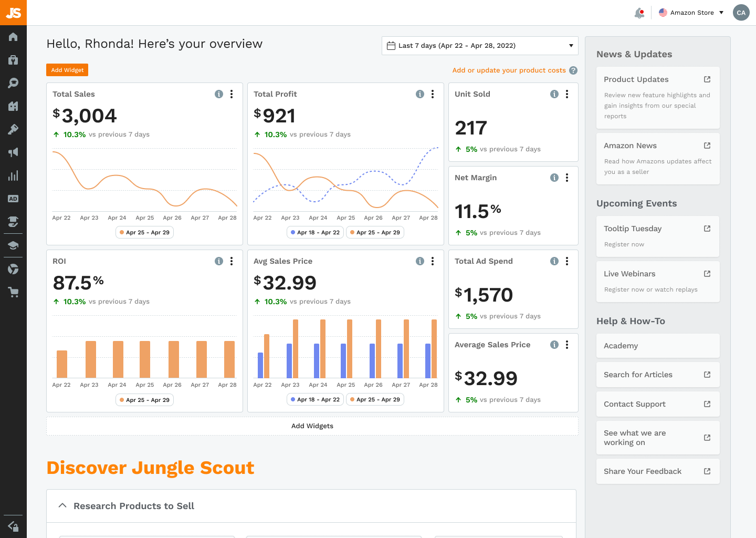
Task: Toggle the Apr 18 - Apr 22 legend on Total Profit
Action: pos(315,232)
